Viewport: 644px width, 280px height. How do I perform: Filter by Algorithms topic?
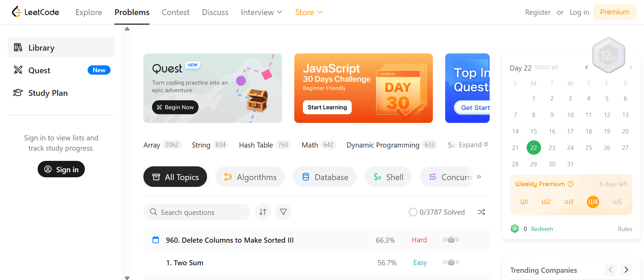coord(250,177)
